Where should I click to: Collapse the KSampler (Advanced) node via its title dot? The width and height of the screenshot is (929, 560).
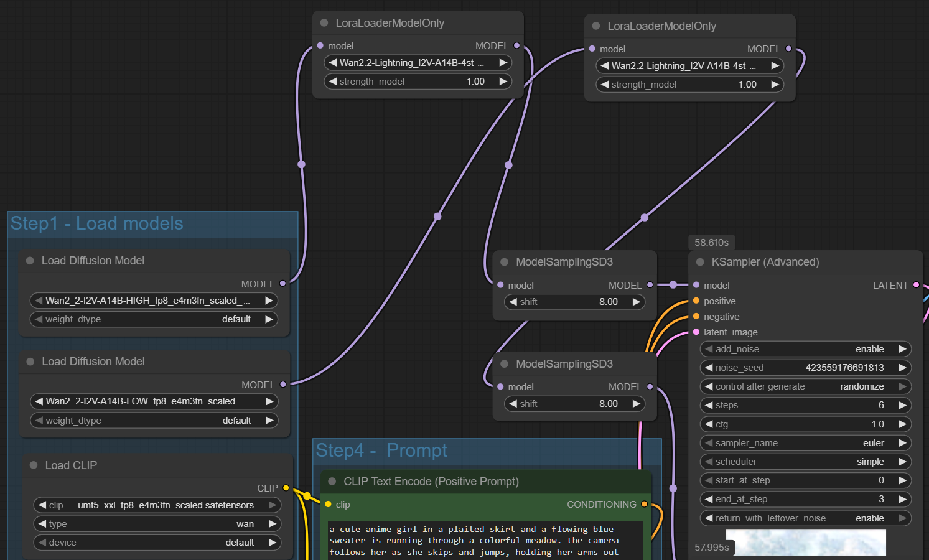click(x=700, y=262)
